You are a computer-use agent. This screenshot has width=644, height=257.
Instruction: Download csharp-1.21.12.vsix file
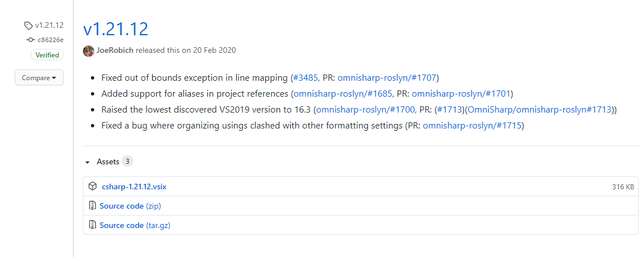tap(134, 186)
